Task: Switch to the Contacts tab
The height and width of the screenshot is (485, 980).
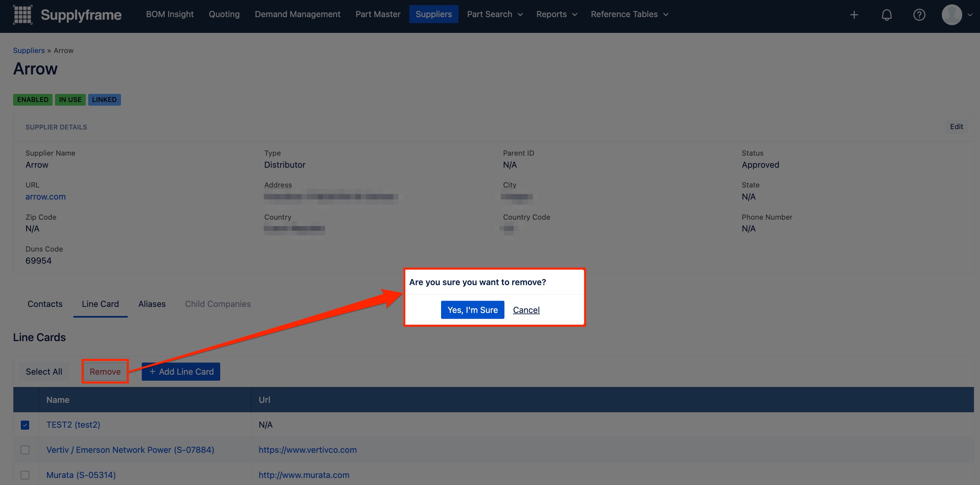Action: click(45, 304)
